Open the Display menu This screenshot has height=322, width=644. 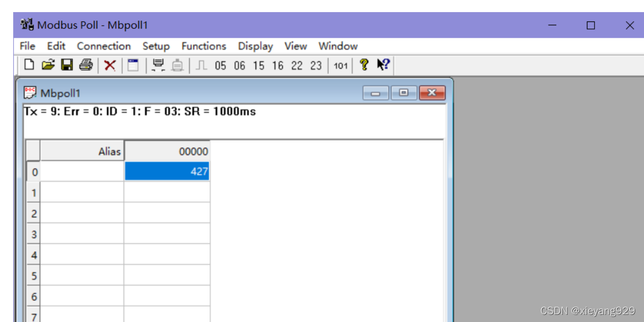click(256, 46)
